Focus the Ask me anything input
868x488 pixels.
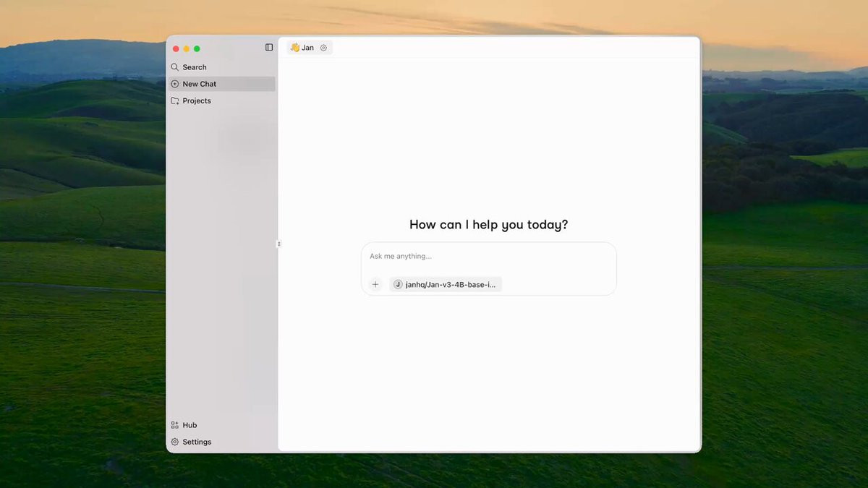pyautogui.click(x=489, y=257)
